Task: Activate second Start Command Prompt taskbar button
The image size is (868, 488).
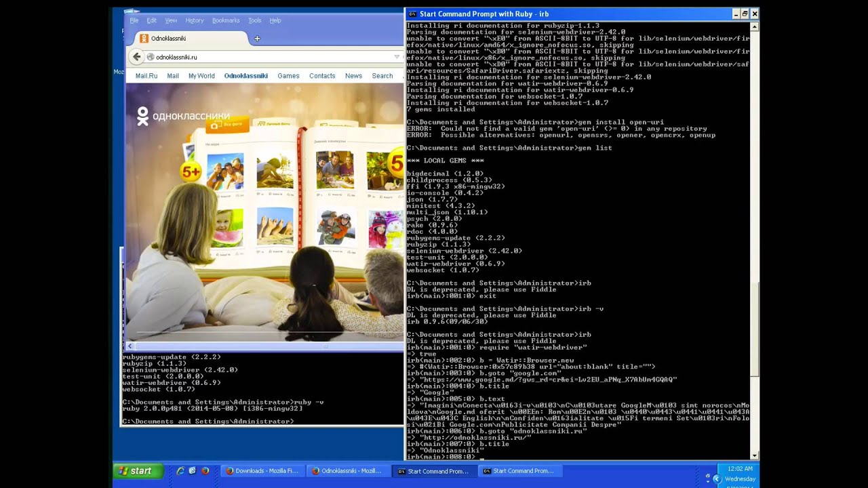Action: (x=519, y=471)
